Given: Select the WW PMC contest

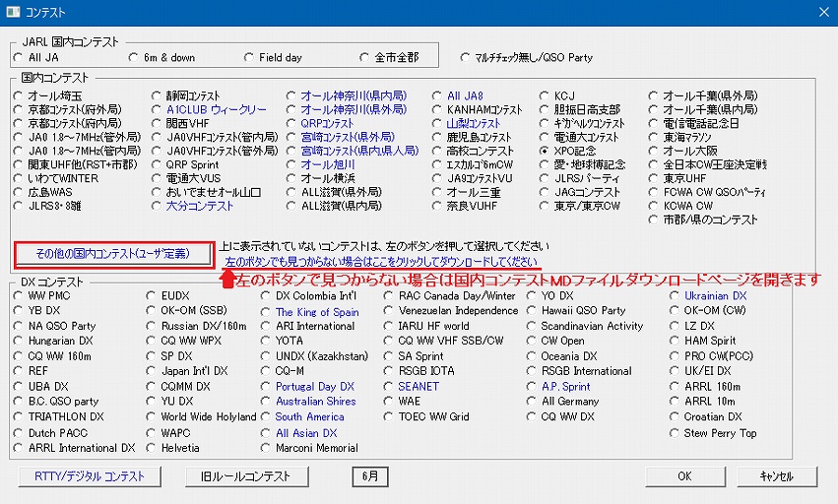Looking at the screenshot, I should click(20, 295).
